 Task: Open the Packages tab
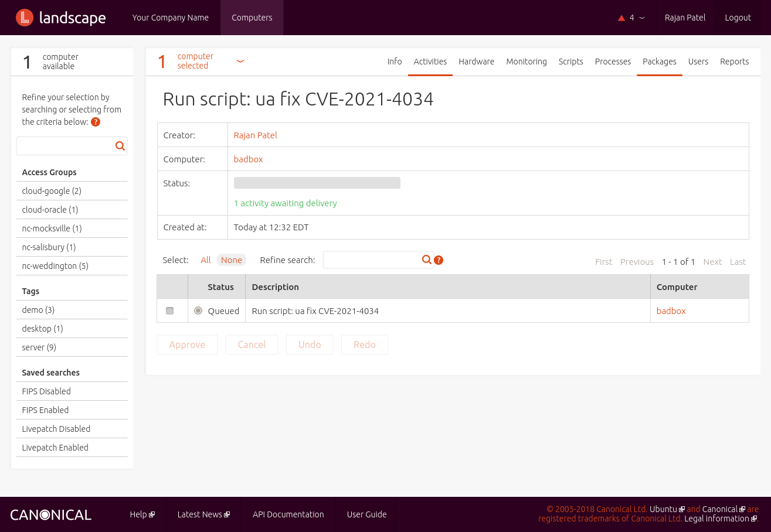660,62
